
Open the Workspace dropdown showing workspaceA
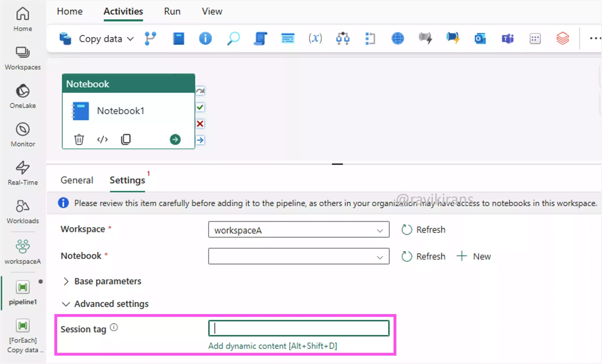click(x=299, y=230)
